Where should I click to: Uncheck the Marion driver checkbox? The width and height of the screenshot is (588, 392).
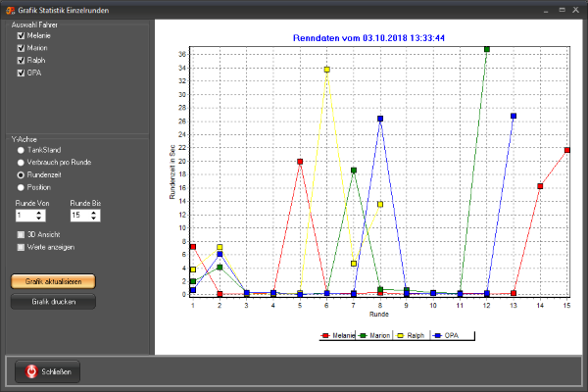(x=21, y=48)
